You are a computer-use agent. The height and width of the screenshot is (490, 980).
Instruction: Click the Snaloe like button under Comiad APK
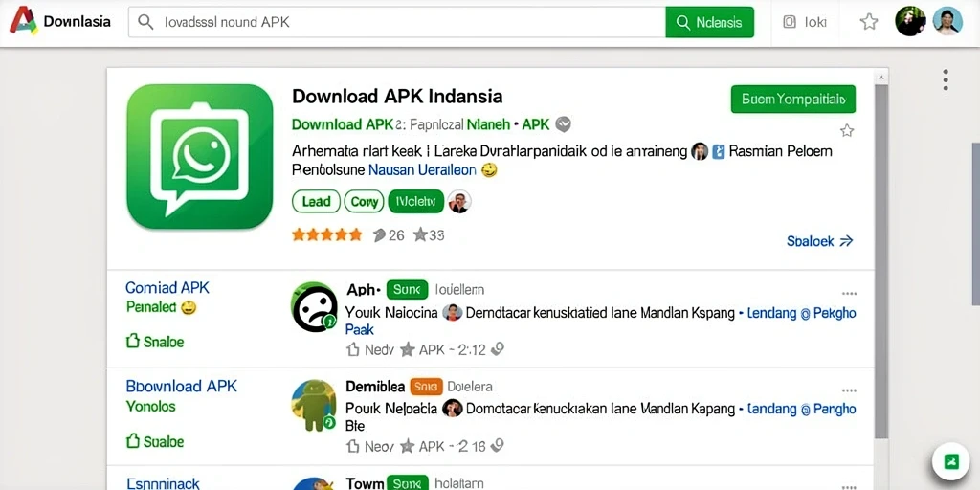coord(155,342)
